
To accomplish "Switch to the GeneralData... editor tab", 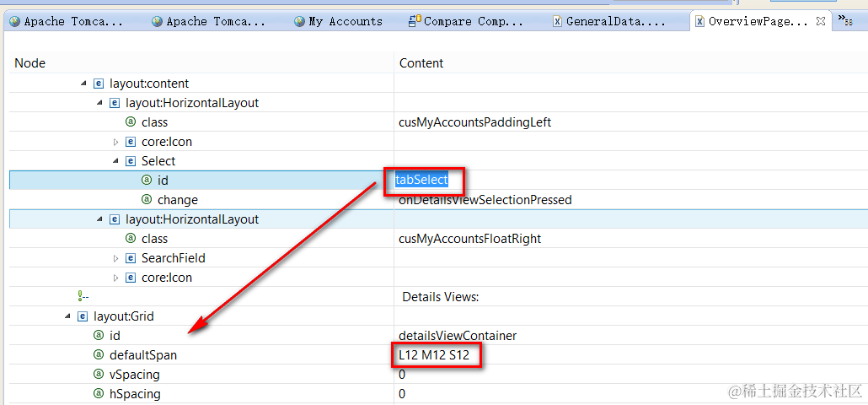I will (609, 22).
